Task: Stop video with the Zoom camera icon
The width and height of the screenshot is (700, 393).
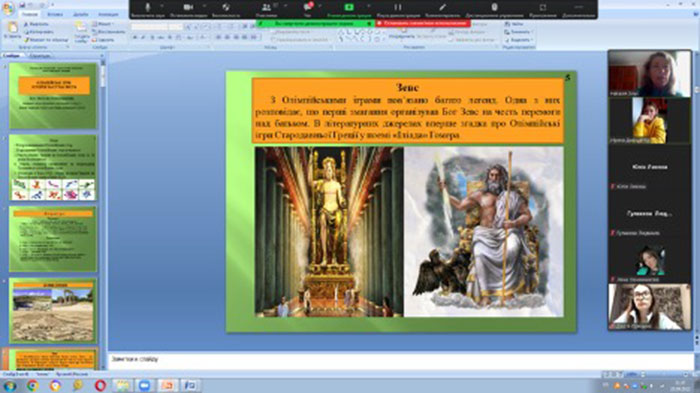Action: click(188, 7)
